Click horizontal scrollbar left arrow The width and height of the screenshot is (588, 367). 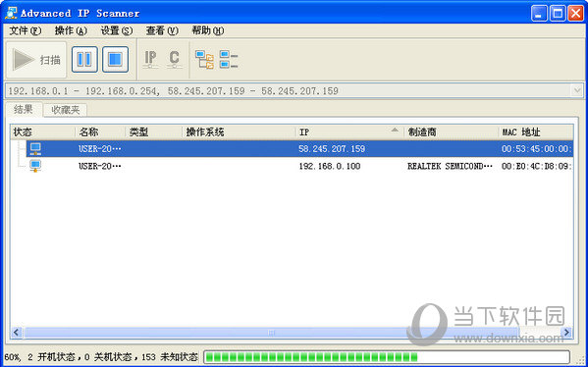[x=16, y=332]
